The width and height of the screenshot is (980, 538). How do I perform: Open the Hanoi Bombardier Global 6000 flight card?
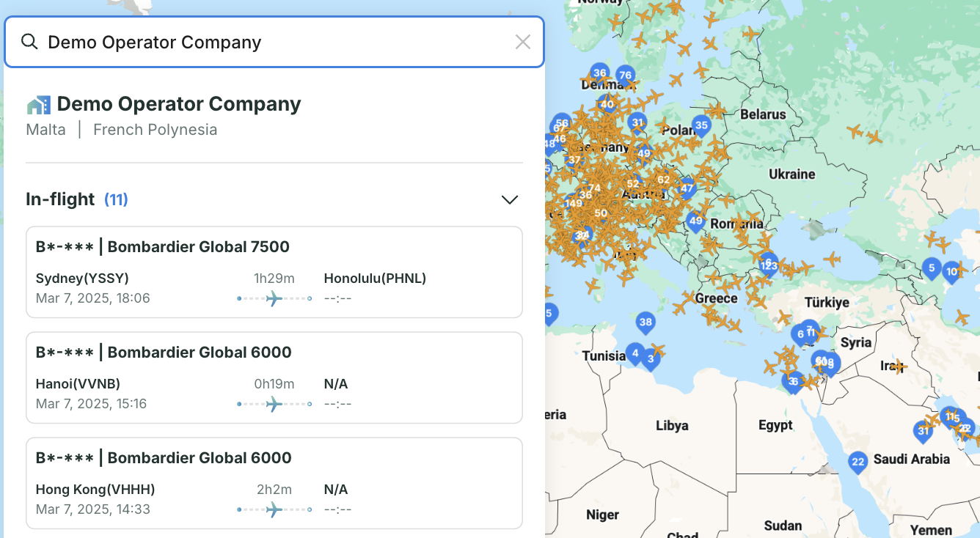click(x=274, y=377)
